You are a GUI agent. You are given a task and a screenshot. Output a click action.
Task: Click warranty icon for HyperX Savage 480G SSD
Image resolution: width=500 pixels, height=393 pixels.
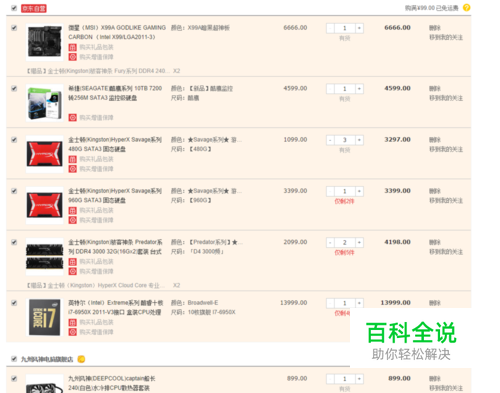73,169
